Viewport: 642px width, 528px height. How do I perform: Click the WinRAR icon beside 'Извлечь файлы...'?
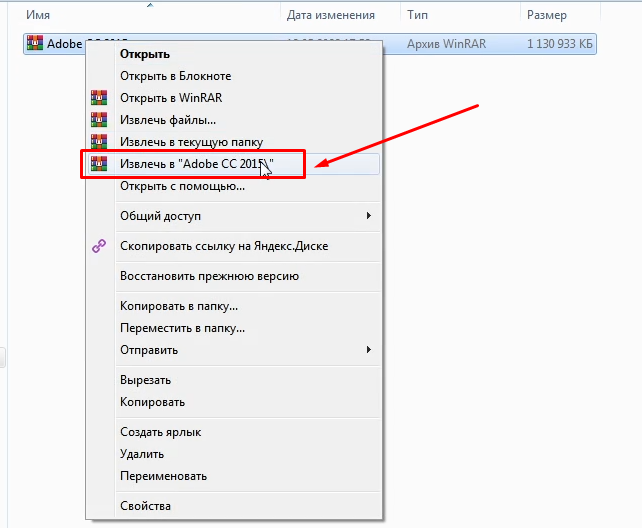[x=99, y=120]
